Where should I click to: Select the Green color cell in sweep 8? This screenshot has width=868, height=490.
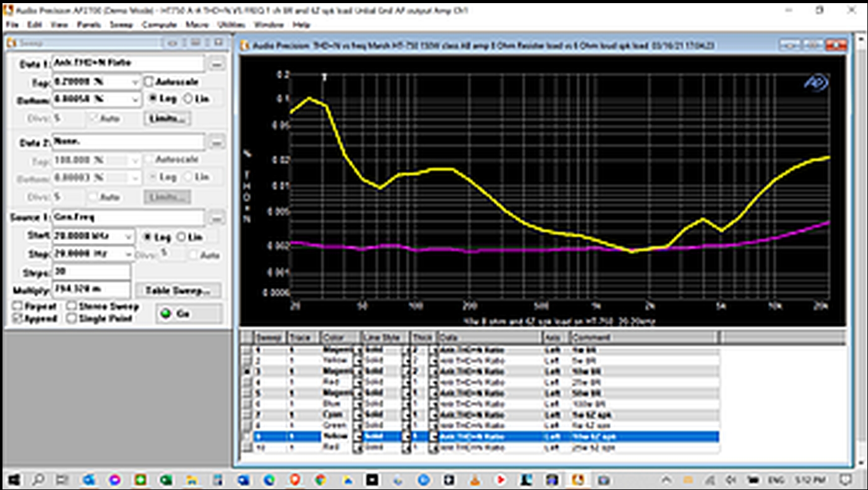pos(337,425)
